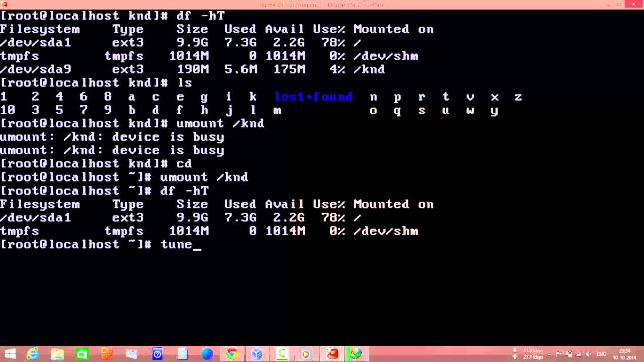Open the red application taskbar icon
644x362 pixels.
click(x=332, y=354)
